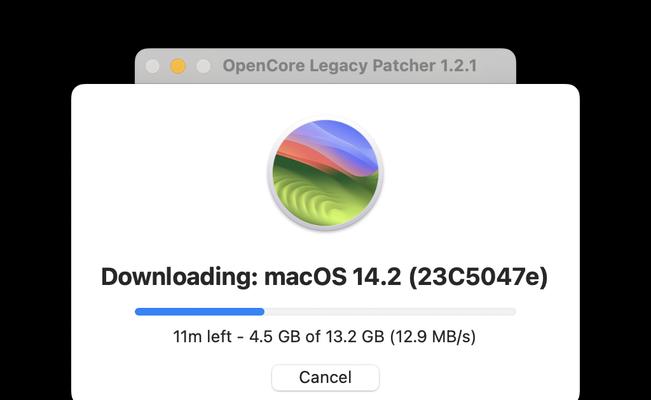Screen dimensions: 651x400
Task: Click the 11m left time estimate
Action: 202,336
